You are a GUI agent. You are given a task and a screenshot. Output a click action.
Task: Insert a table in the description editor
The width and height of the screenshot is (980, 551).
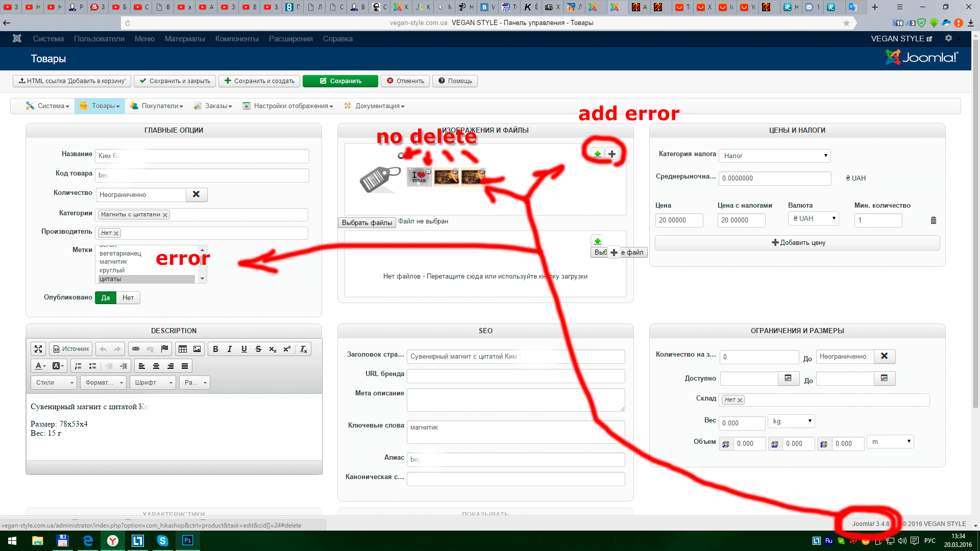point(182,349)
